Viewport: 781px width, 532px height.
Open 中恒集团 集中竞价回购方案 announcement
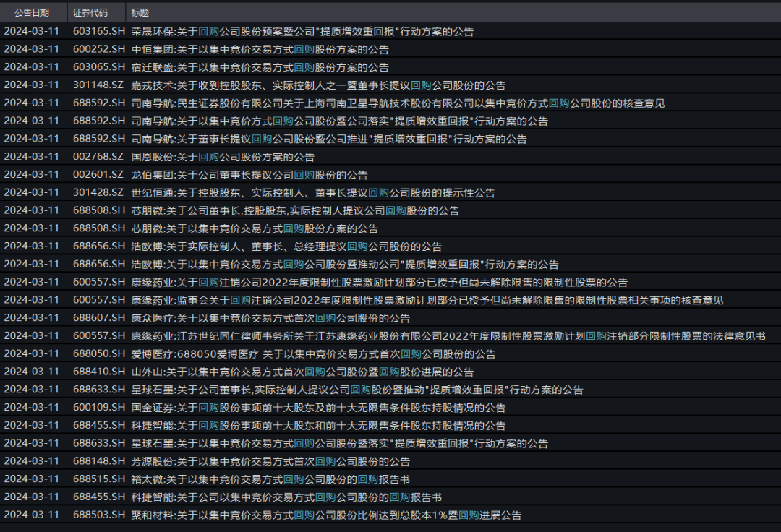(260, 49)
